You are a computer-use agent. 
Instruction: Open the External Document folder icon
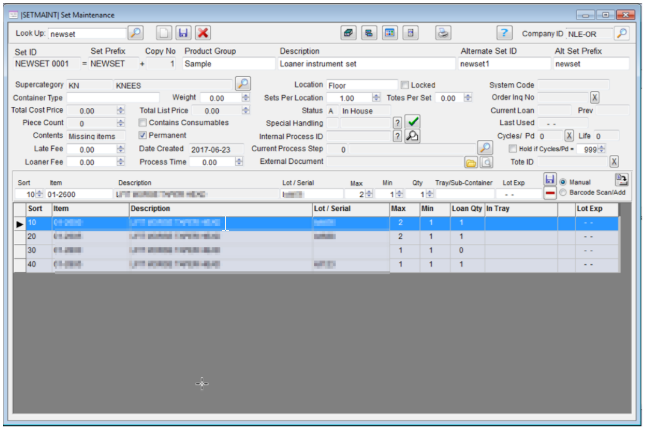click(x=470, y=162)
